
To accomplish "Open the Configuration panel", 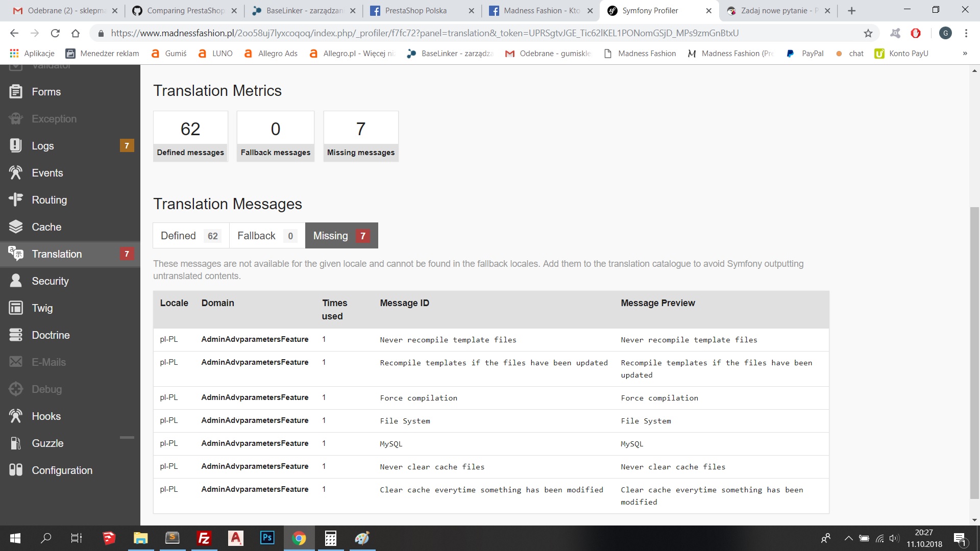I will click(x=62, y=470).
